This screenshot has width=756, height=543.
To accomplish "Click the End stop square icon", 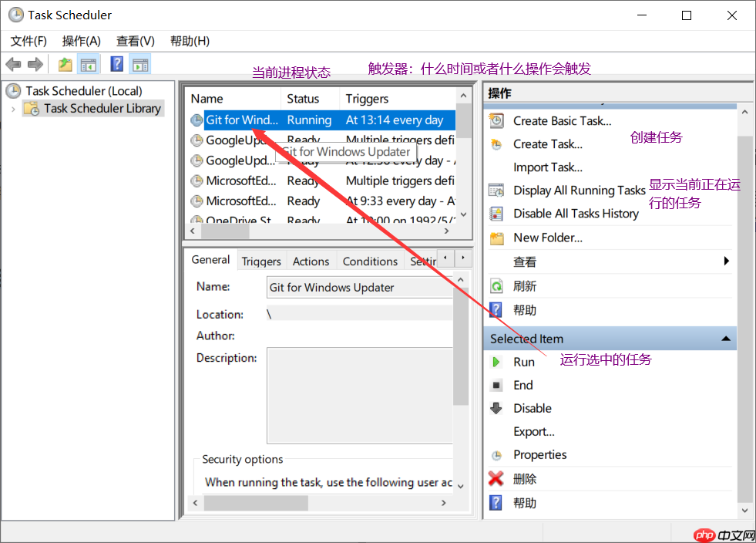I will click(x=496, y=385).
